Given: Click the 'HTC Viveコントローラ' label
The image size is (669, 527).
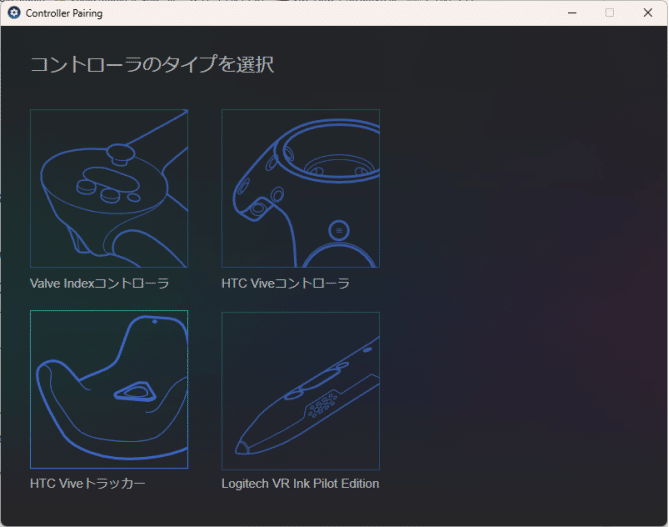Looking at the screenshot, I should click(285, 283).
